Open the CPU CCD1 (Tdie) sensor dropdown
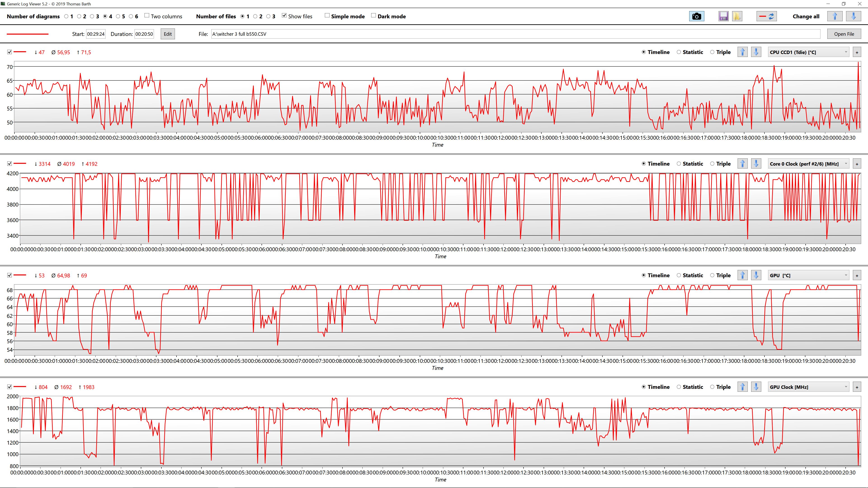This screenshot has height=488, width=868. coord(808,52)
